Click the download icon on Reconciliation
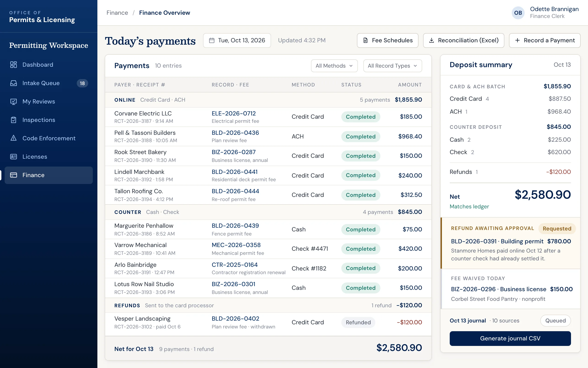The image size is (588, 368). [431, 40]
